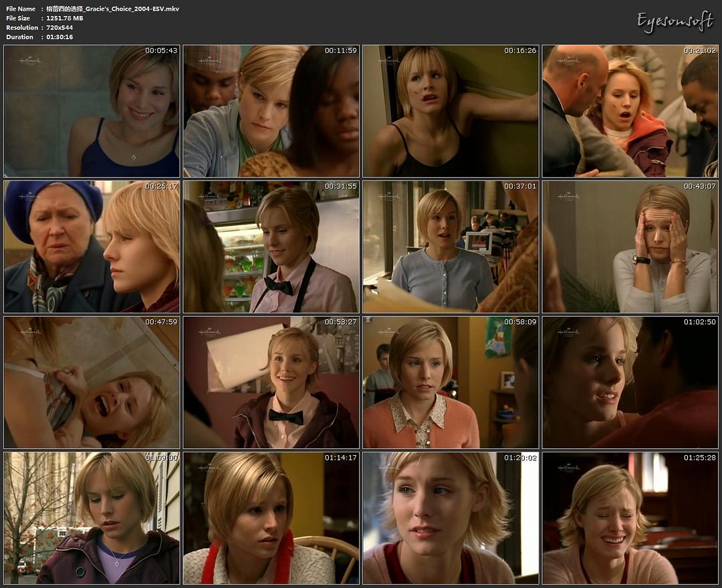Click the last thumbnail stamped 01:25:28
Viewport: 722px width, 588px height.
click(630, 518)
